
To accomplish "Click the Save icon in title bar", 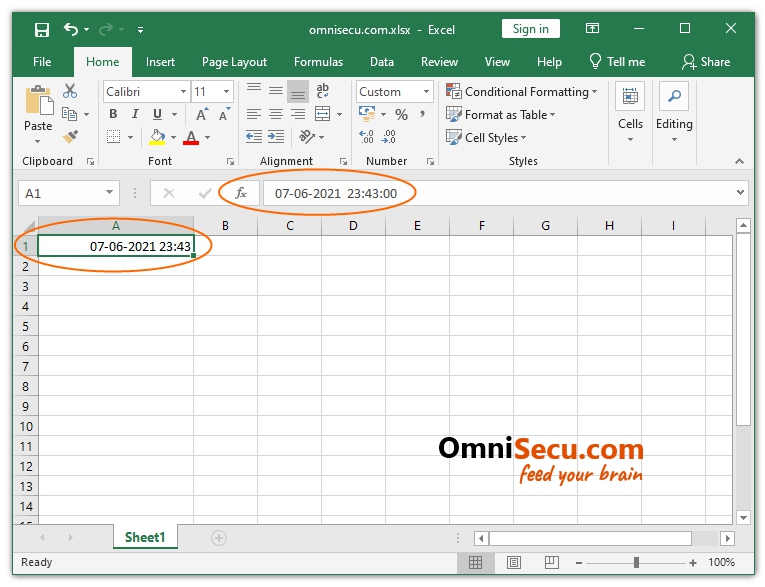I will 42,30.
